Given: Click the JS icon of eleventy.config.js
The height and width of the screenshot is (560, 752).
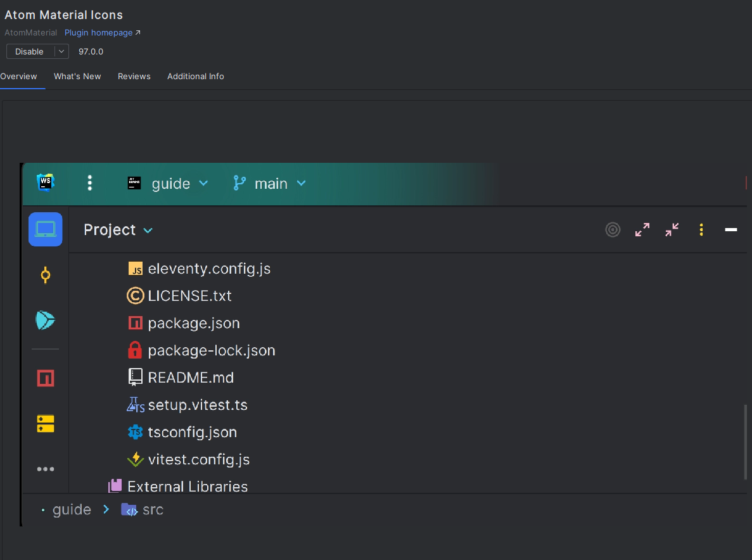Looking at the screenshot, I should coord(135,269).
